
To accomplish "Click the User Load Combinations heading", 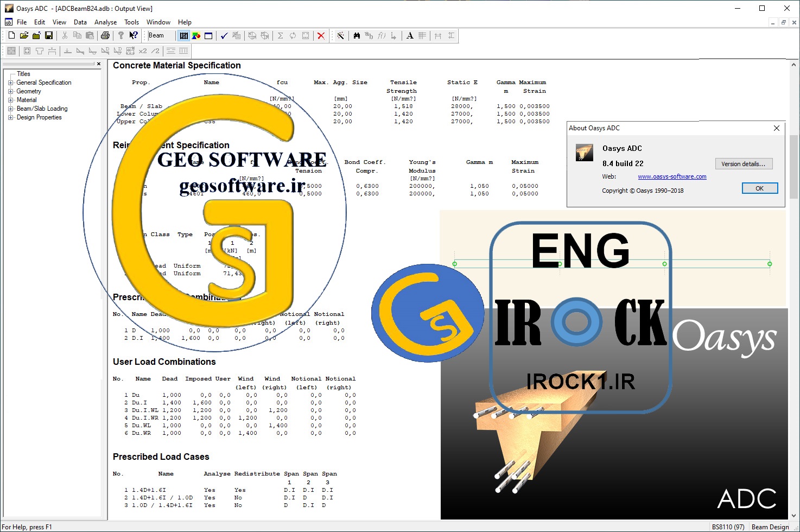I will click(x=164, y=362).
